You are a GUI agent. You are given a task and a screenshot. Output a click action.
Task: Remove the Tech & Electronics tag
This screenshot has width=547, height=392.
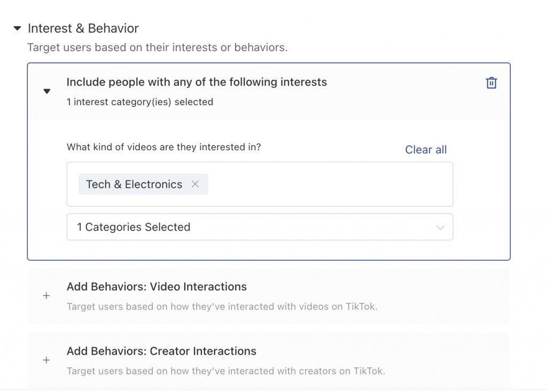click(195, 184)
